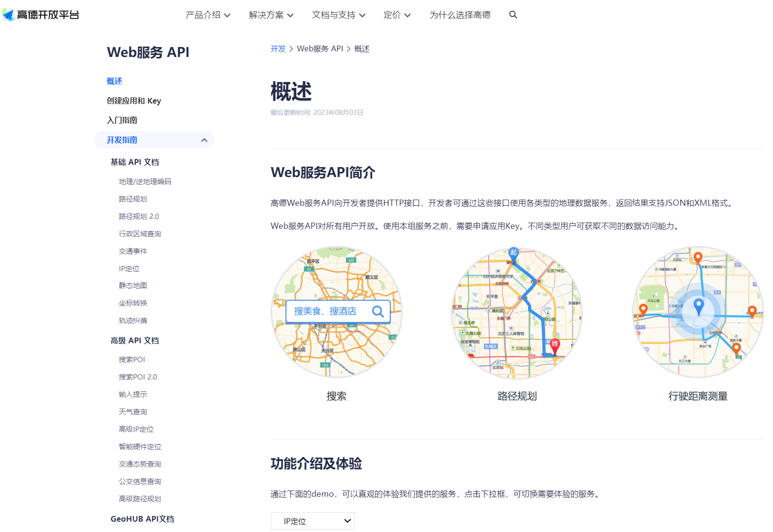The height and width of the screenshot is (532, 773).
Task: Open 高级路径规划 doc link
Action: [x=140, y=499]
